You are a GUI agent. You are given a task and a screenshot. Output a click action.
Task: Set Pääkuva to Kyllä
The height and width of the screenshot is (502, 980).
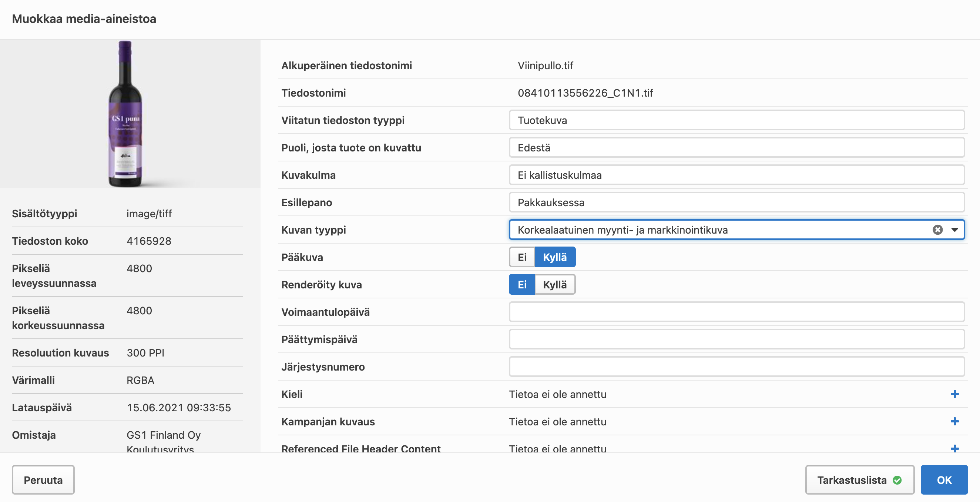click(555, 257)
